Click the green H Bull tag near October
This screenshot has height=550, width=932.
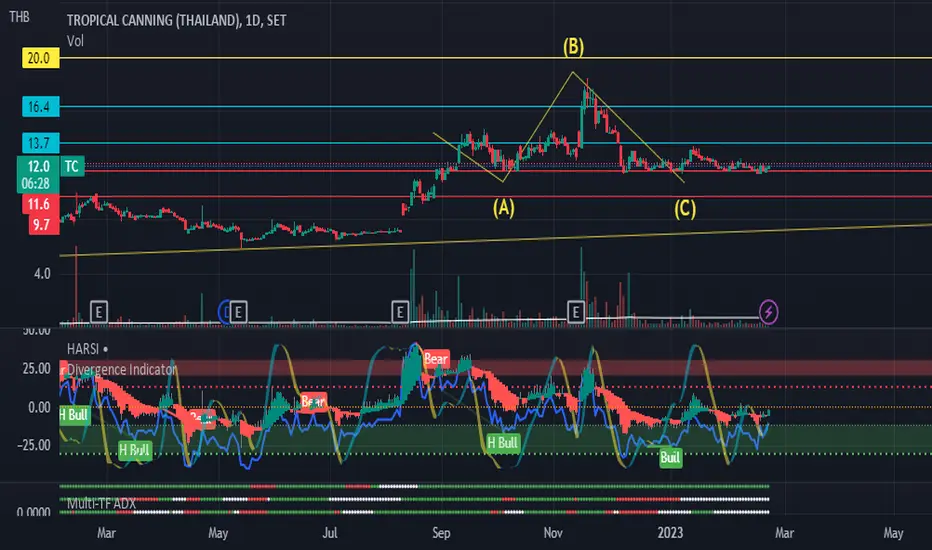point(502,442)
